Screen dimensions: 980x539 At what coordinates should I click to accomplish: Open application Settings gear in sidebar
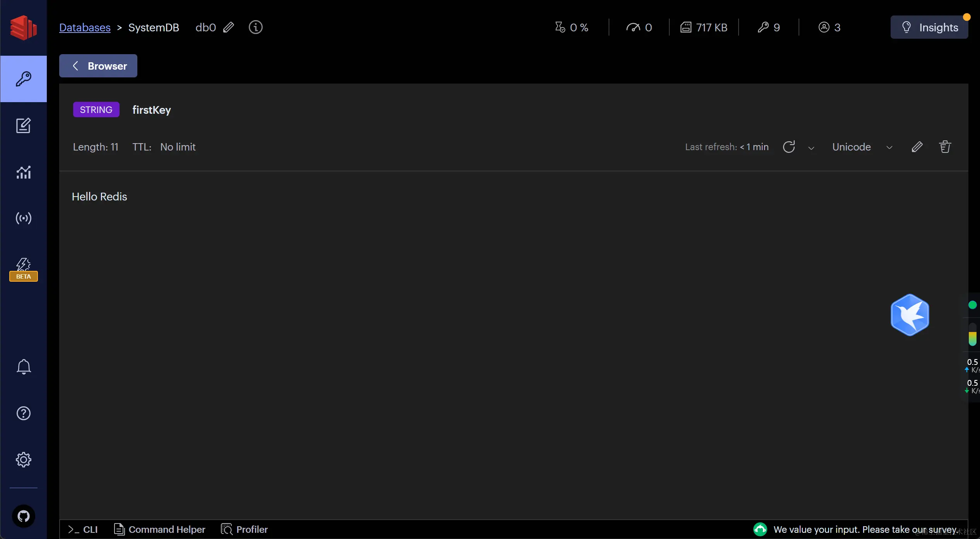click(23, 460)
